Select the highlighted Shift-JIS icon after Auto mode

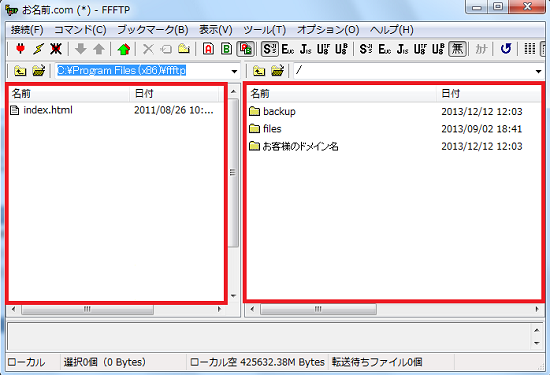(x=270, y=49)
